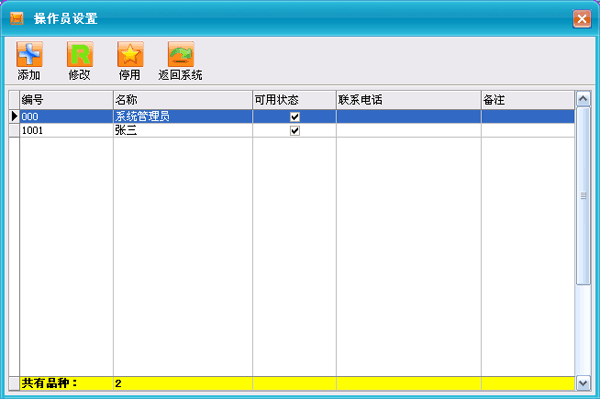Click the 停用 (Disable) star icon
The image size is (600, 399).
click(130, 54)
